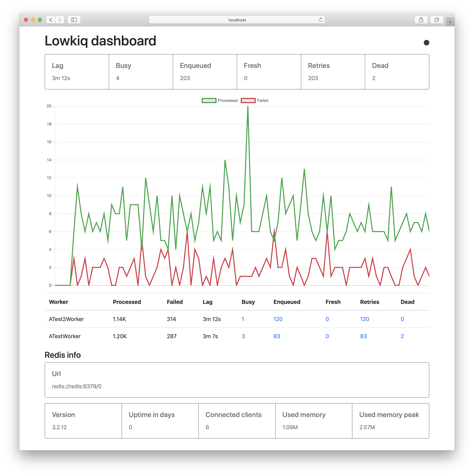Click the localhost address bar

[x=237, y=20]
